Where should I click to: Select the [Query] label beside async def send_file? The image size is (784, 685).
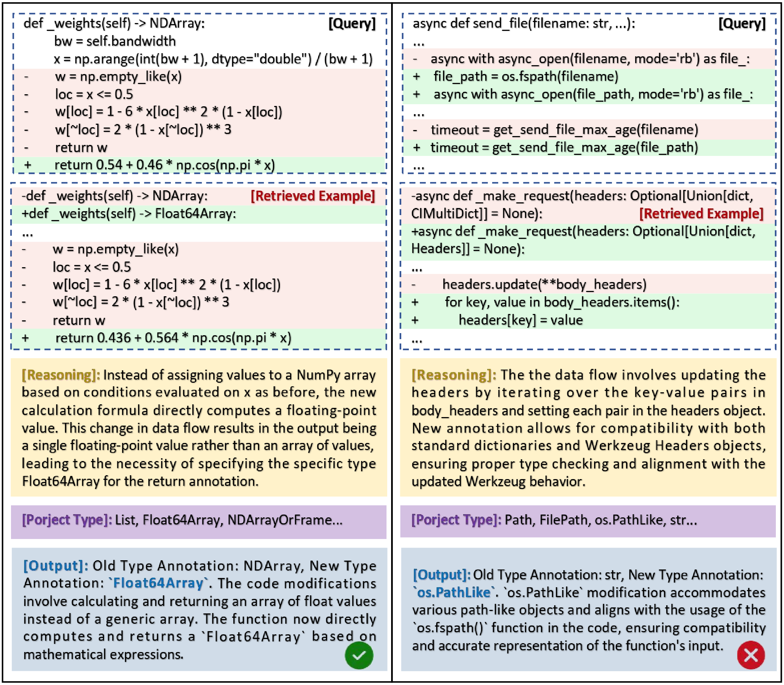click(742, 23)
